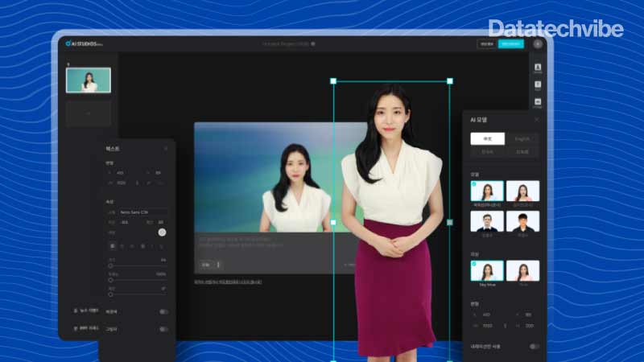Select the 日本語 language tab
This screenshot has width=644, height=362.
click(x=522, y=152)
